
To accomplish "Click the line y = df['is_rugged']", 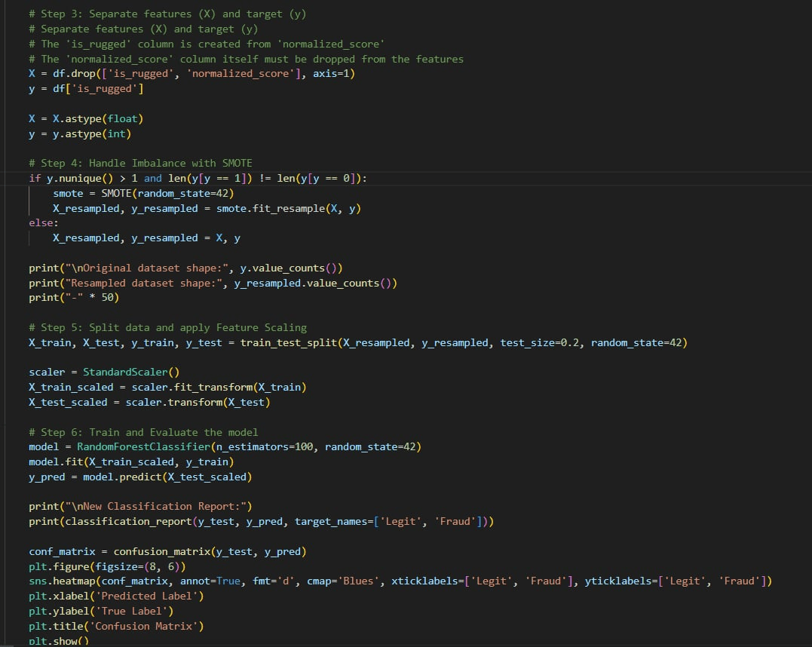I will click(86, 88).
